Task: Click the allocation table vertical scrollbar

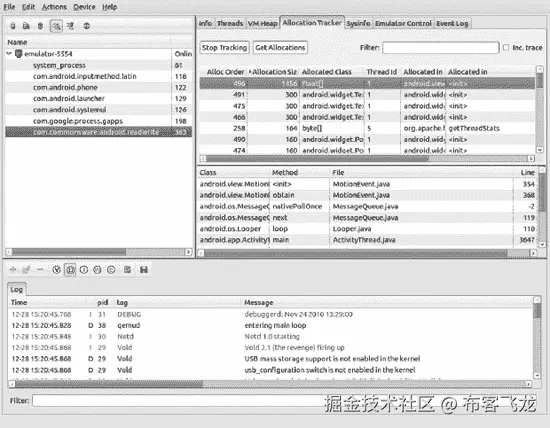Action: [540, 109]
